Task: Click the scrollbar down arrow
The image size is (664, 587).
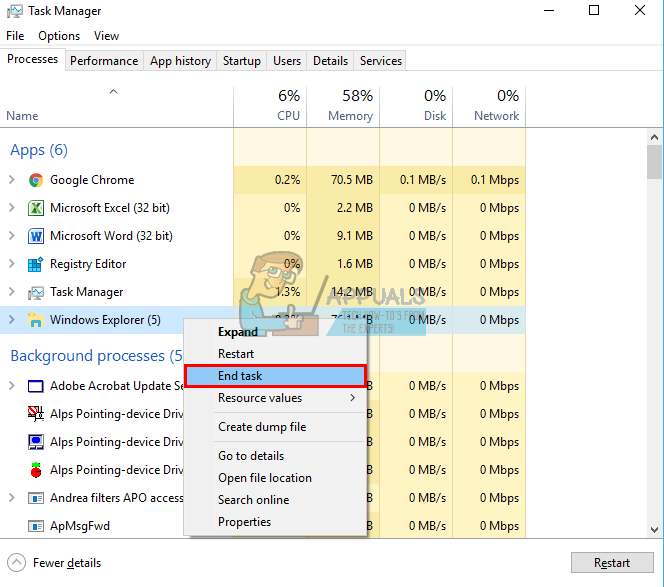Action: click(x=654, y=530)
